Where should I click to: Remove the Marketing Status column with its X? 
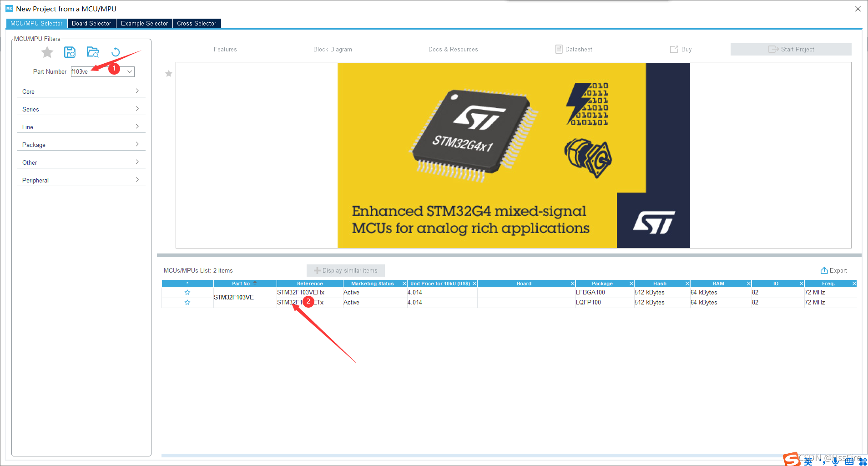(x=404, y=284)
